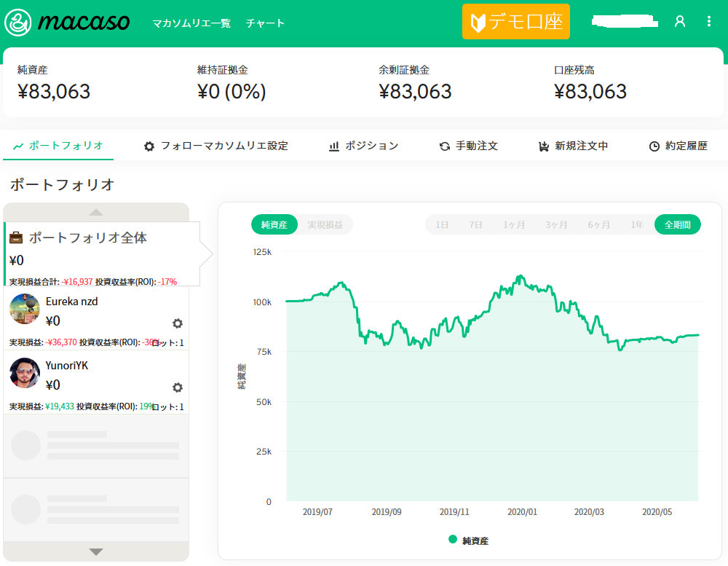Screen dimensions: 728x566
Task: Select the 1ヶ月 time range
Action: [514, 225]
